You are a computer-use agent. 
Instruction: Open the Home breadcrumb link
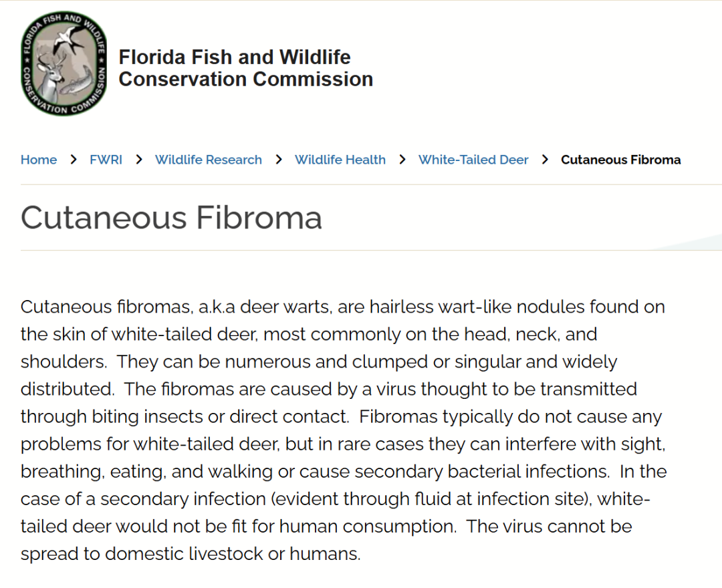(x=39, y=160)
